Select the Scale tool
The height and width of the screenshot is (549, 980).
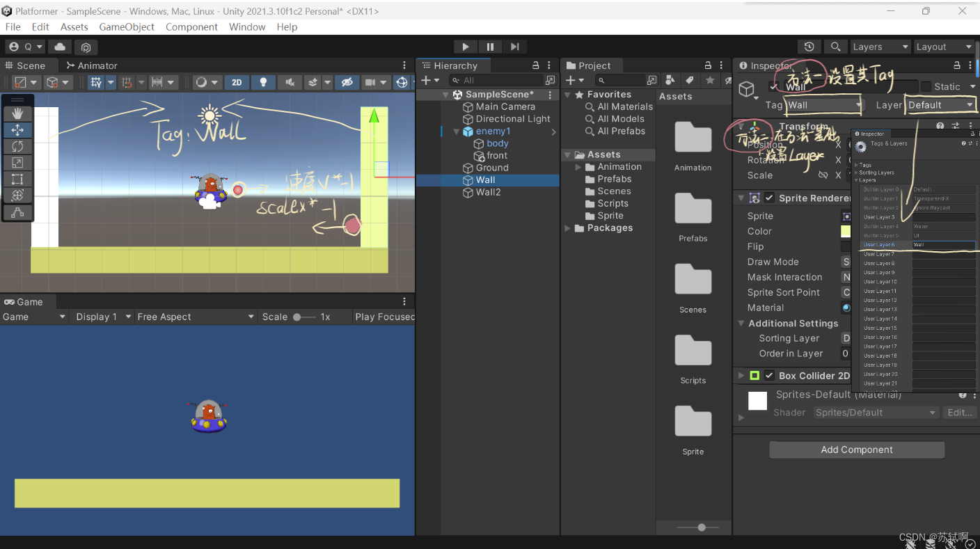pyautogui.click(x=17, y=162)
